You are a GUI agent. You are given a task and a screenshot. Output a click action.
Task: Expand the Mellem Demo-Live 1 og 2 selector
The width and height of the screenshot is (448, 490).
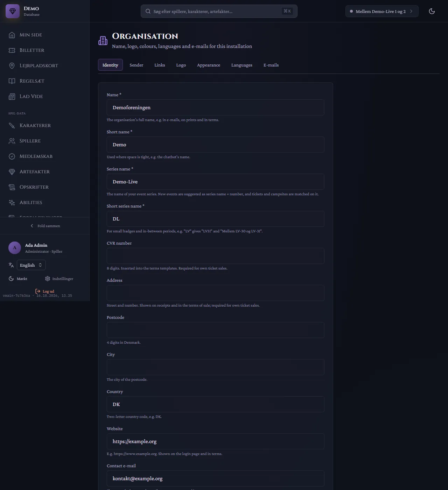pos(382,11)
